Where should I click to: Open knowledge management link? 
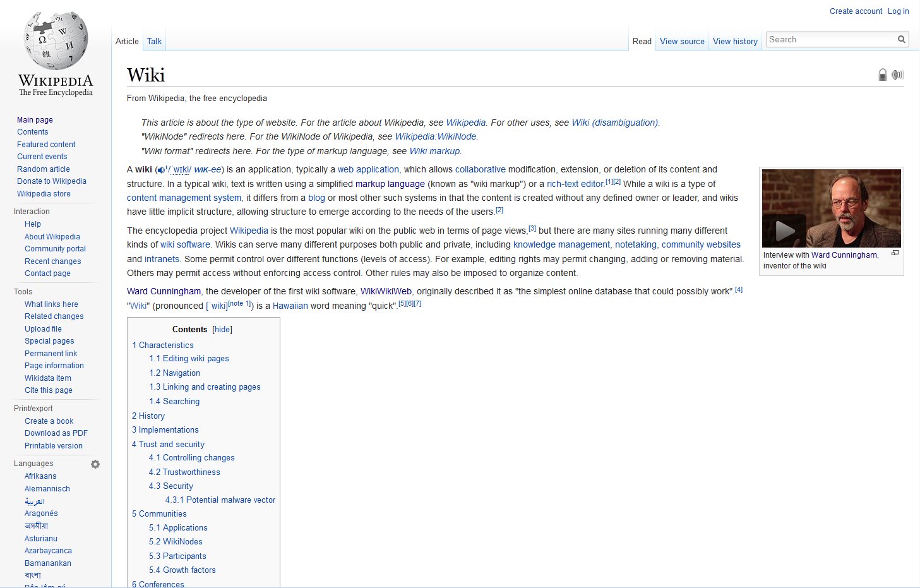(x=561, y=245)
